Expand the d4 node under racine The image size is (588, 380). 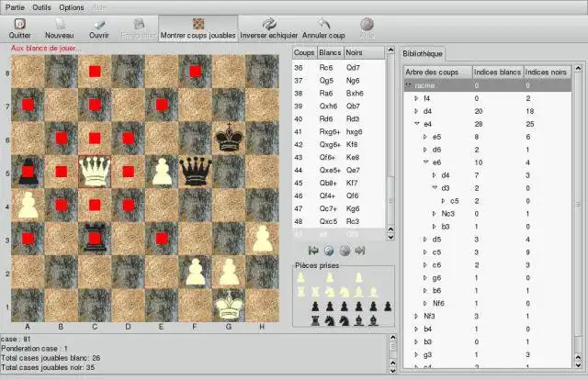point(416,111)
